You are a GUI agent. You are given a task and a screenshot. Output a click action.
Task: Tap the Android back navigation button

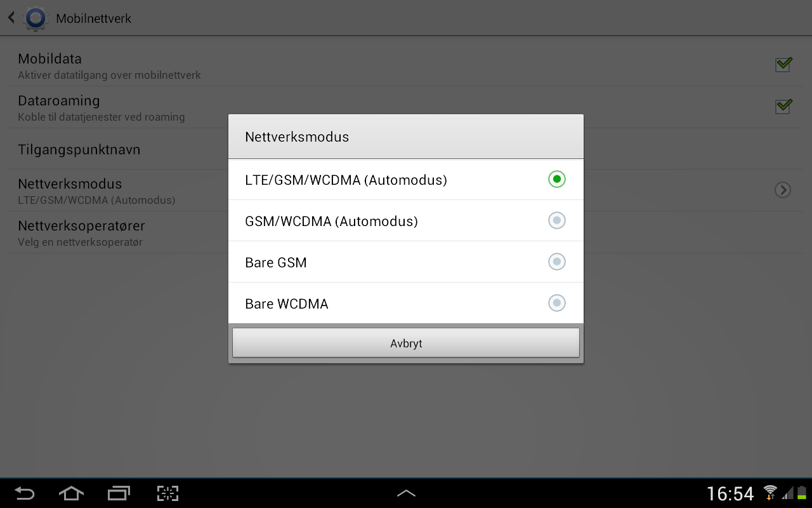coord(24,493)
